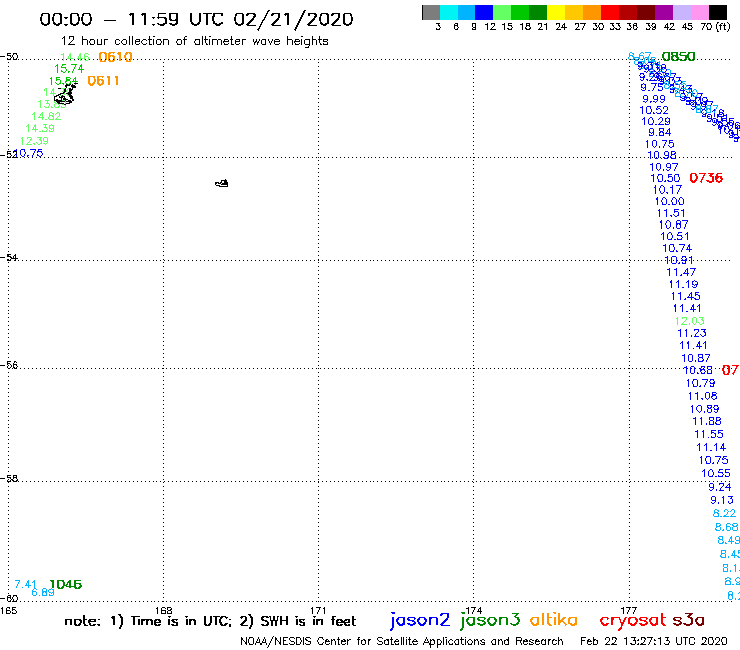Screen dimensions: 740x650
Task: Click the 8.68 wave height value
Action: (x=726, y=527)
